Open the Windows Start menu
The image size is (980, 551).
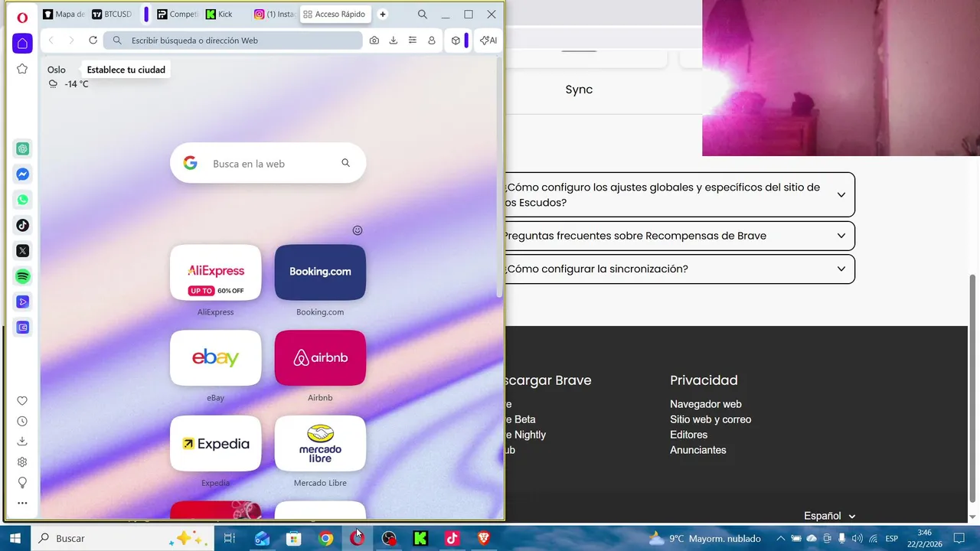15,539
